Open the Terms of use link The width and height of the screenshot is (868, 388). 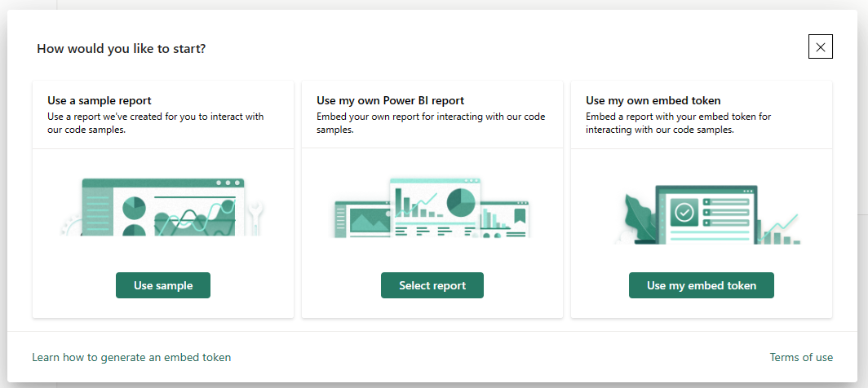(801, 357)
